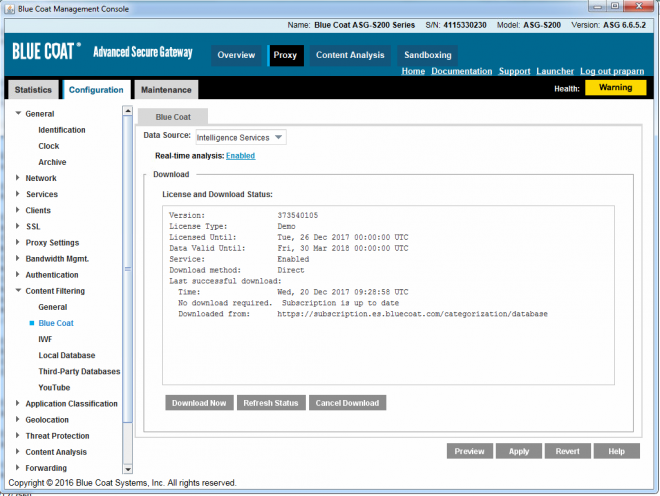Click the Licensed Until date value

[343, 237]
